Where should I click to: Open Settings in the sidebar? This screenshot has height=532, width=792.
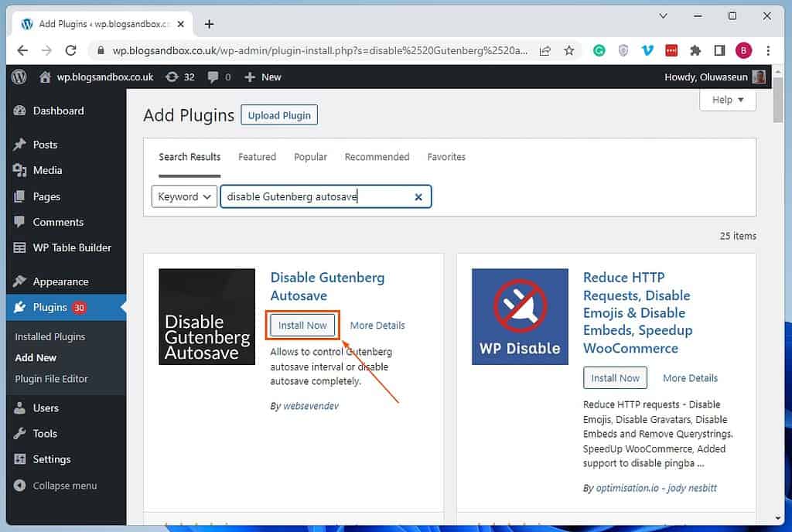(67, 459)
